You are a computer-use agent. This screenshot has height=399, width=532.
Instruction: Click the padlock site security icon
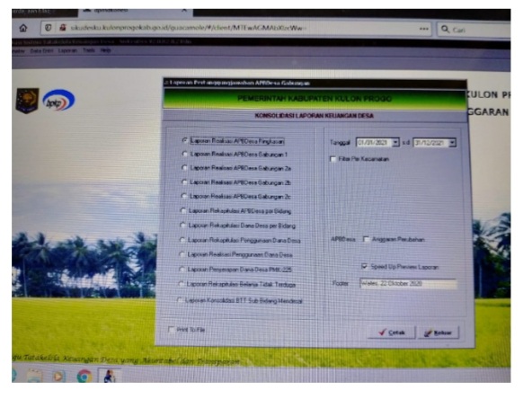point(62,28)
